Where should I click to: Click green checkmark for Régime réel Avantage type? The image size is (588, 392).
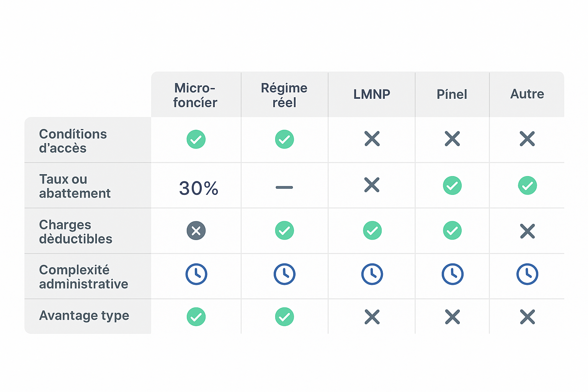point(284,317)
